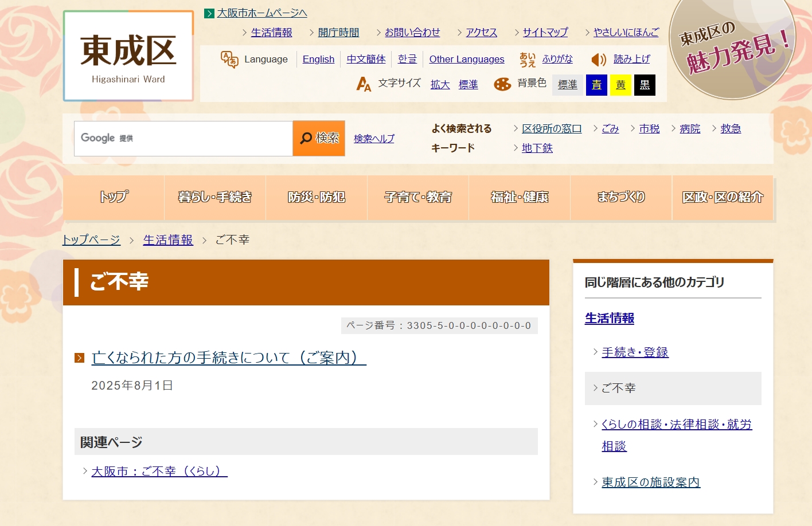Click the background color palette icon
Image resolution: width=812 pixels, height=526 pixels.
[502, 84]
